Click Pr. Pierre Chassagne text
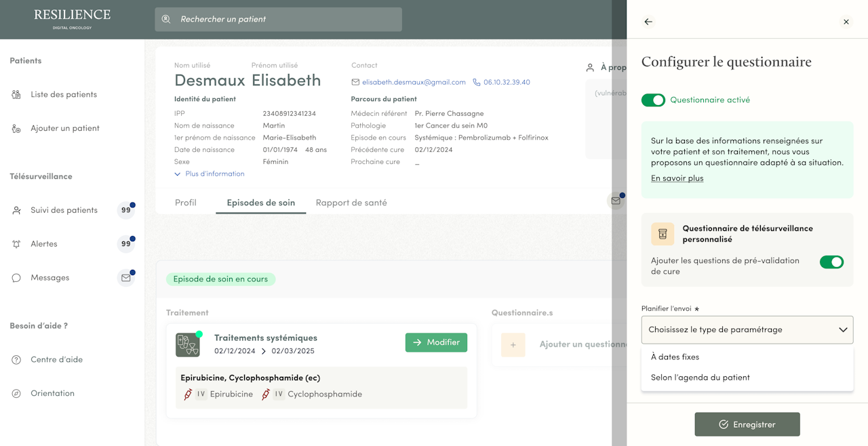The height and width of the screenshot is (446, 868). pos(449,114)
